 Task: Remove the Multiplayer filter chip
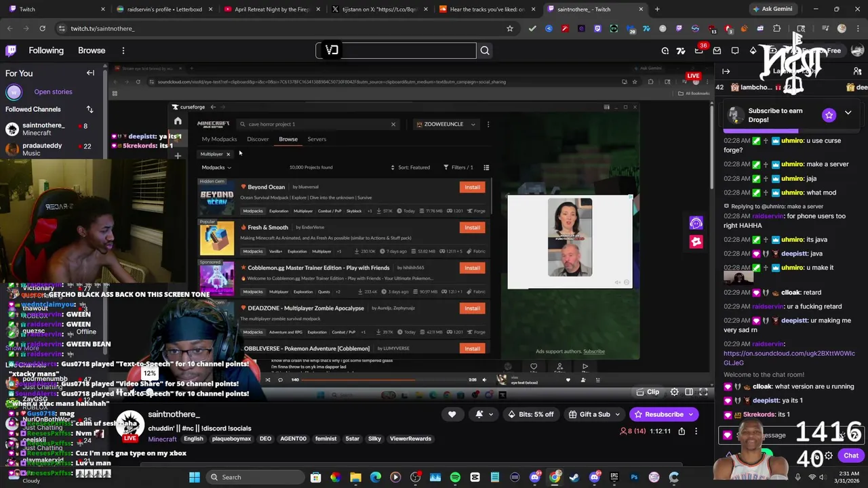(229, 154)
